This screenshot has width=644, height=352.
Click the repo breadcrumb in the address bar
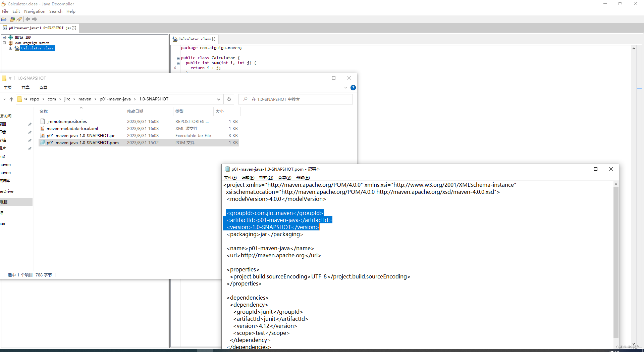35,99
